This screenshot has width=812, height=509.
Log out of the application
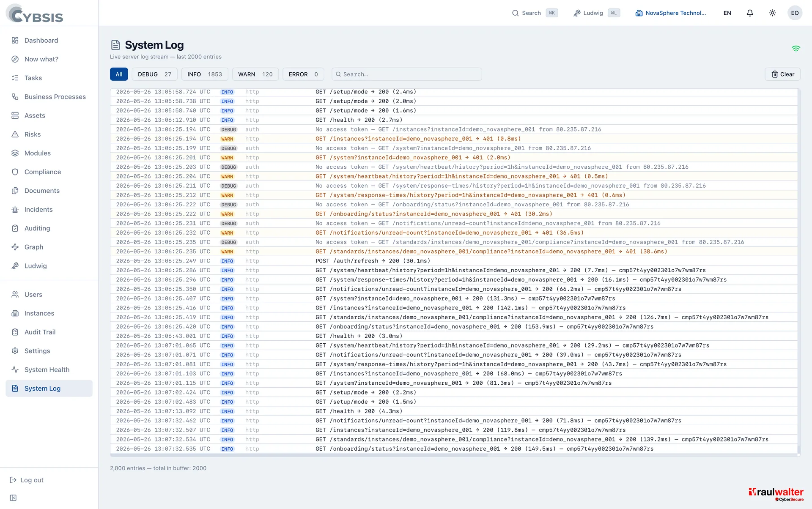(x=27, y=480)
